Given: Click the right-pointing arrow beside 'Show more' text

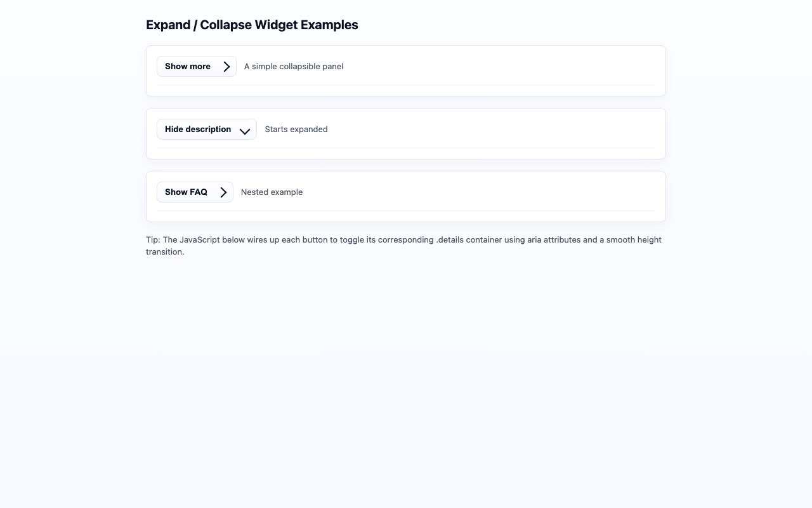Looking at the screenshot, I should [x=226, y=66].
